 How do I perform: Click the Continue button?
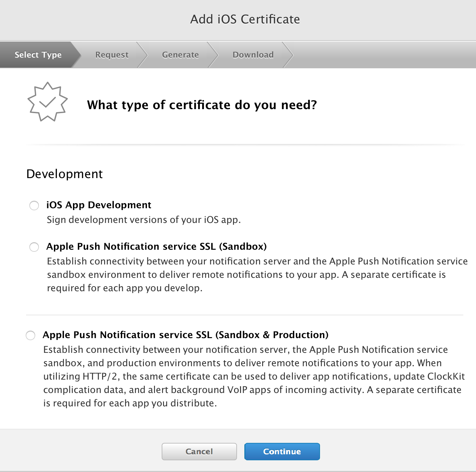[x=282, y=452]
